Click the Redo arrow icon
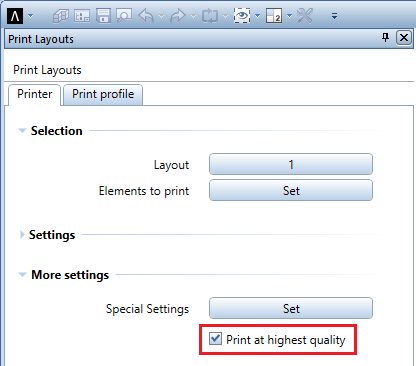The image size is (416, 366). pos(178,16)
